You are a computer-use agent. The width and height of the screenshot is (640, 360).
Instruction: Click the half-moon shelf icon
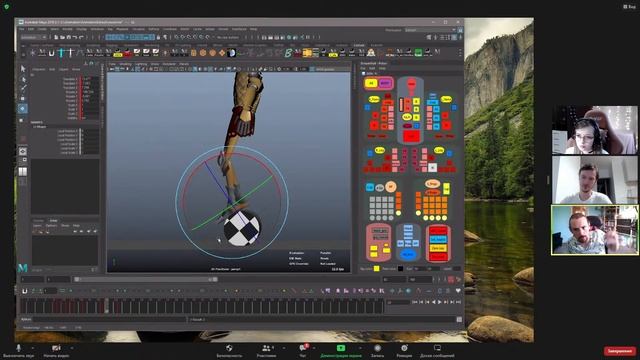(x=231, y=53)
